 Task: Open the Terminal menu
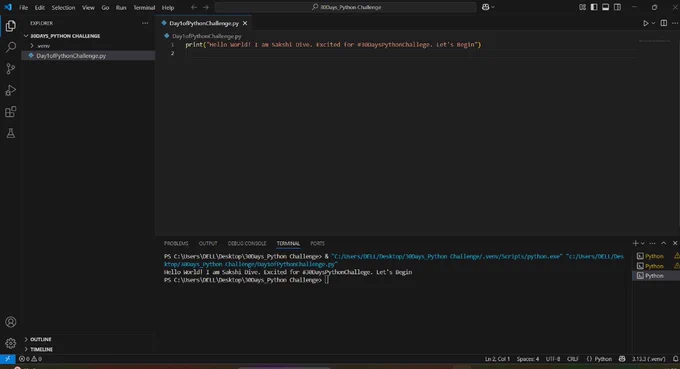[144, 7]
